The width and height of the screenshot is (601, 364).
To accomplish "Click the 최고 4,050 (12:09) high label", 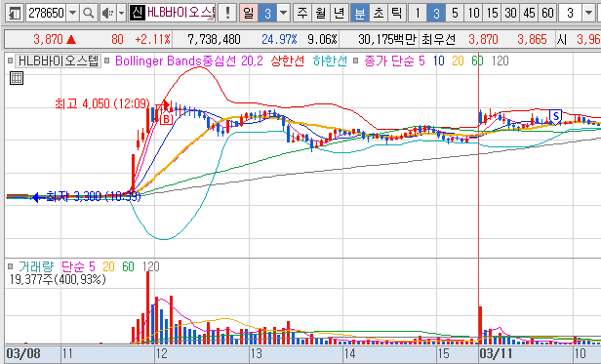I will pyautogui.click(x=102, y=103).
